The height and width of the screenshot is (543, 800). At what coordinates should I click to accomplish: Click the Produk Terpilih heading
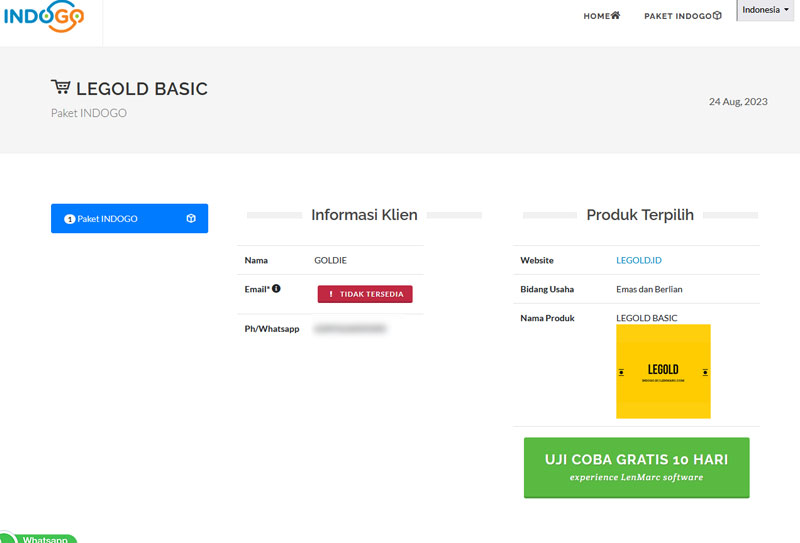point(640,215)
